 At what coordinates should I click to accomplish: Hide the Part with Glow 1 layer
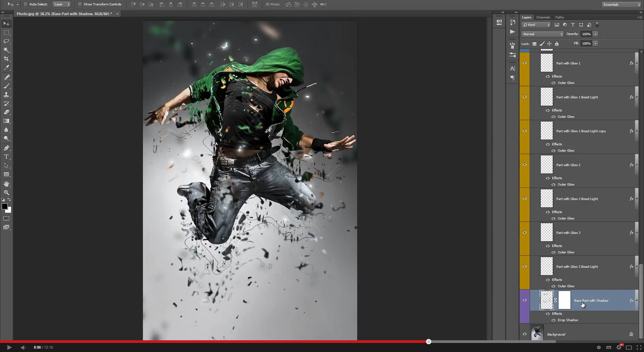(525, 63)
